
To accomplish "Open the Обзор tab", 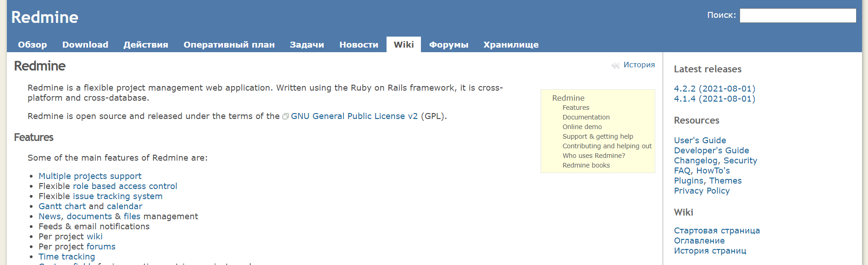I will [33, 44].
